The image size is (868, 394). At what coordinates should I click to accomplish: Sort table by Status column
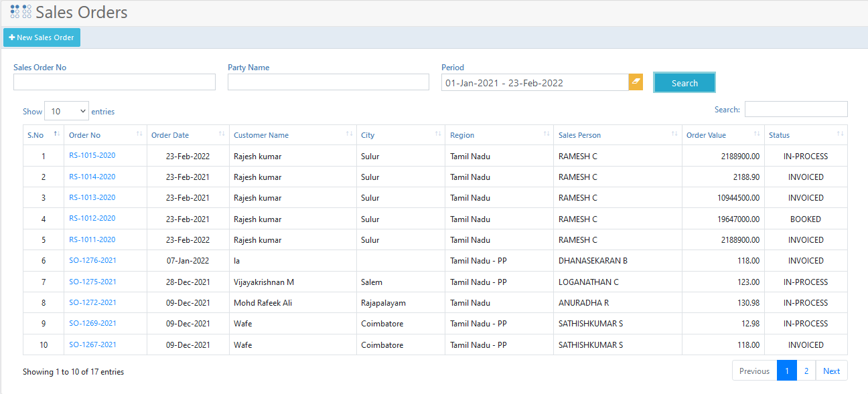tap(806, 135)
